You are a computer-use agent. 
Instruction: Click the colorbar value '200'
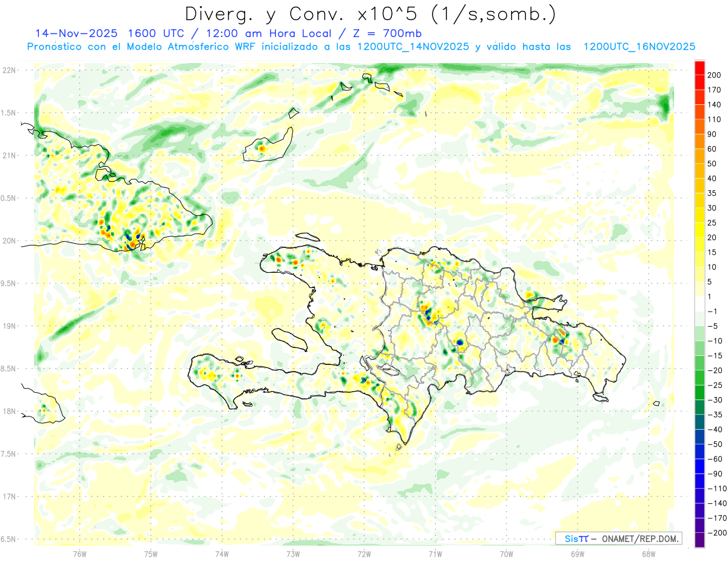tap(715, 75)
